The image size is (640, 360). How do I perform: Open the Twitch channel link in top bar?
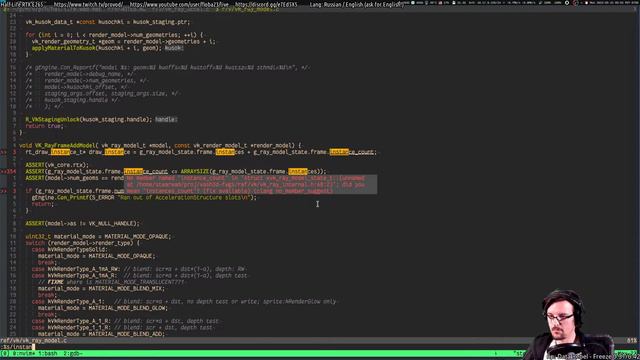coord(88,4)
